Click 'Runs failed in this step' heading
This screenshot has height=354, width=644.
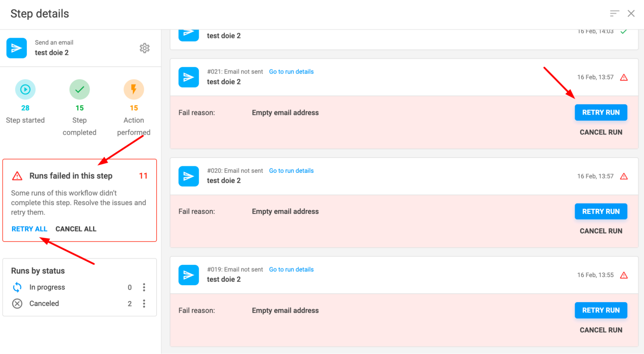tap(71, 176)
